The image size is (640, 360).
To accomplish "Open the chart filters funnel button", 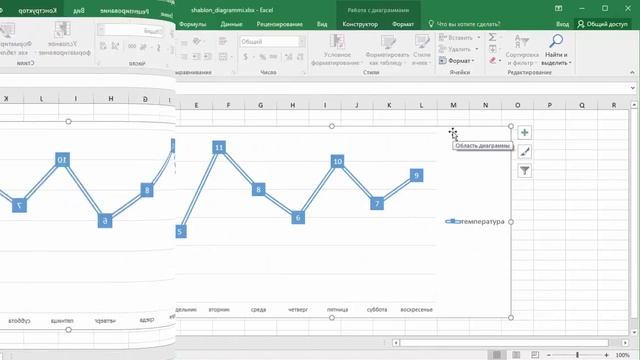I will 524,171.
